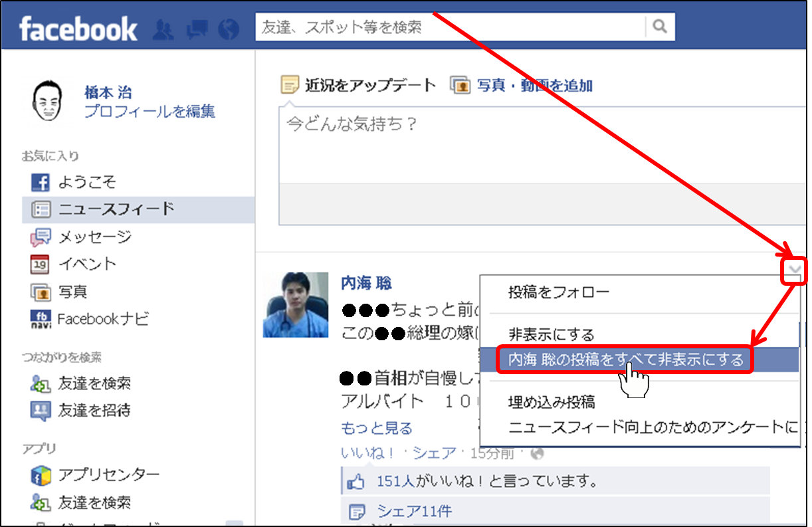Click the アプリセンター icon in sidebar

coord(41,475)
